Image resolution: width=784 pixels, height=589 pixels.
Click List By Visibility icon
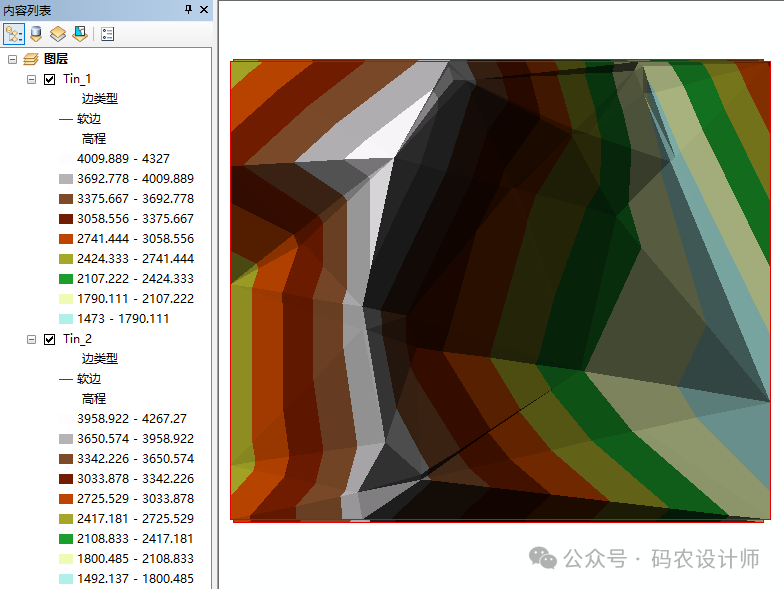coord(58,33)
